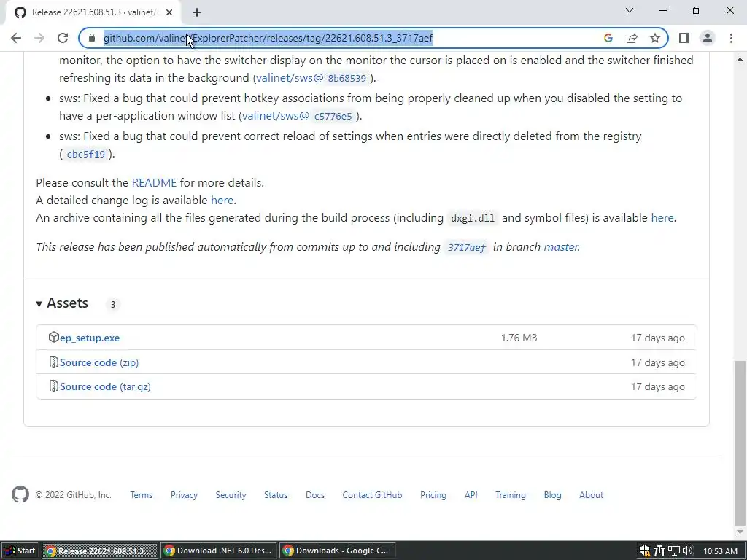Open valinet/sws@ c5776e5 commit link
Image resolution: width=747 pixels, height=560 pixels.
pos(298,116)
